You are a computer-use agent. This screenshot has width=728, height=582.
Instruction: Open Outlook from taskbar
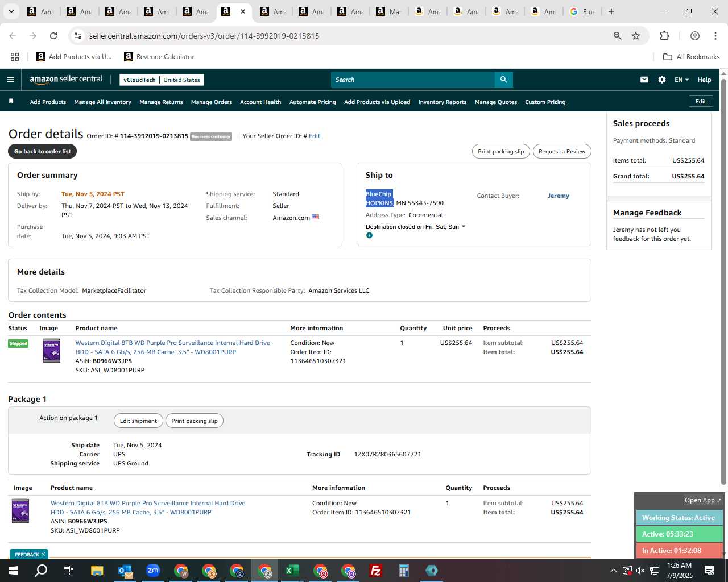(125, 571)
